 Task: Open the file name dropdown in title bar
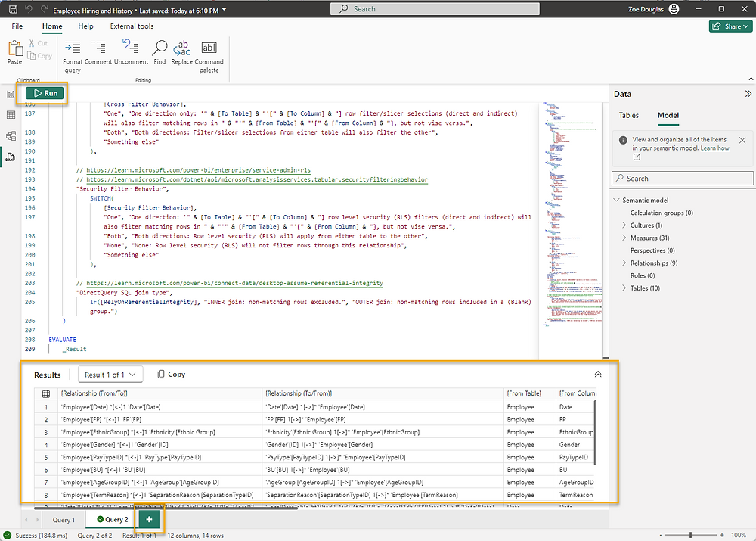click(x=225, y=10)
